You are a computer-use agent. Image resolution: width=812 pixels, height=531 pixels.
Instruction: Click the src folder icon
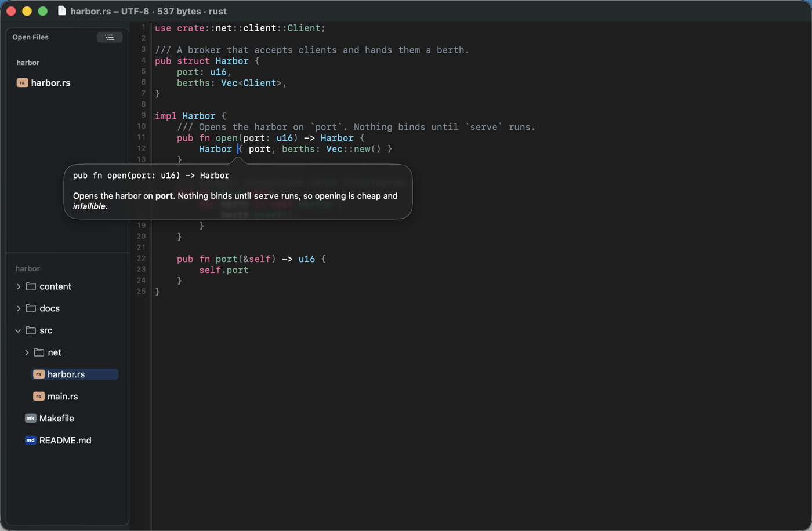click(31, 330)
